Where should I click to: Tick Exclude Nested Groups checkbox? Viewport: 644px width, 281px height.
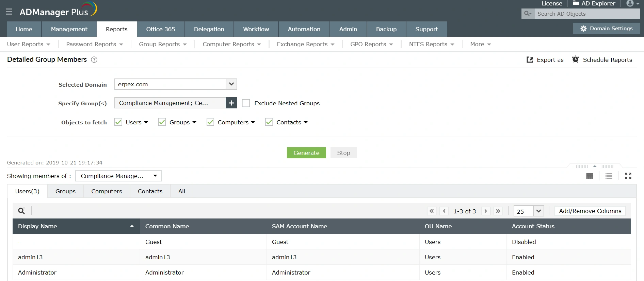click(x=246, y=103)
